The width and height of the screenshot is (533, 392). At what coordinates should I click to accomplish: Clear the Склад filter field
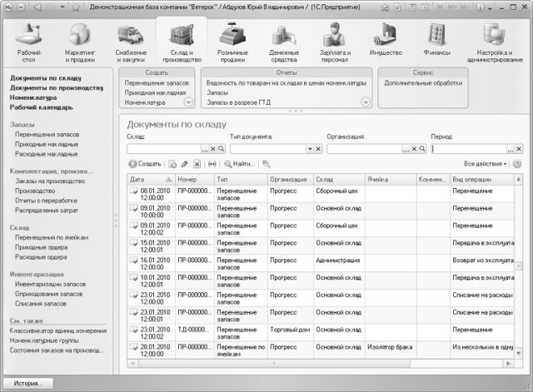click(x=213, y=149)
